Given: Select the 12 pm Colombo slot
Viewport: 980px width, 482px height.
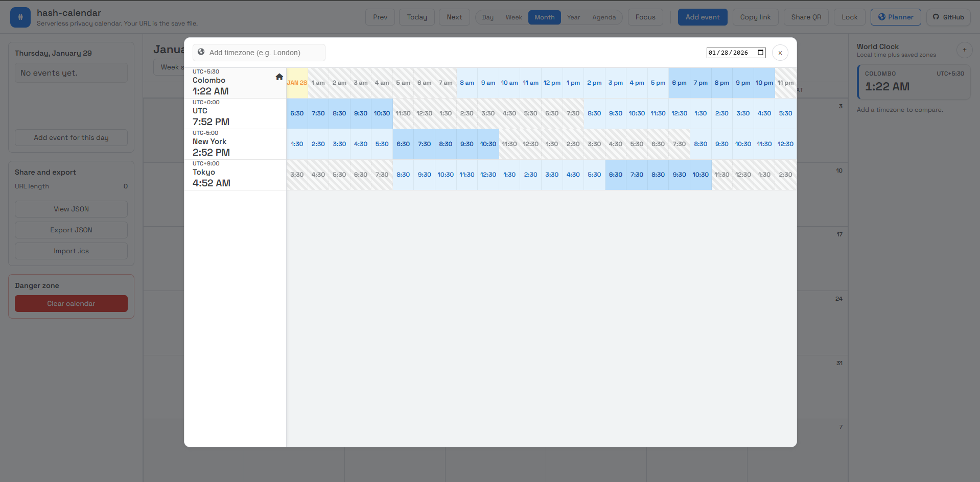Looking at the screenshot, I should 552,83.
